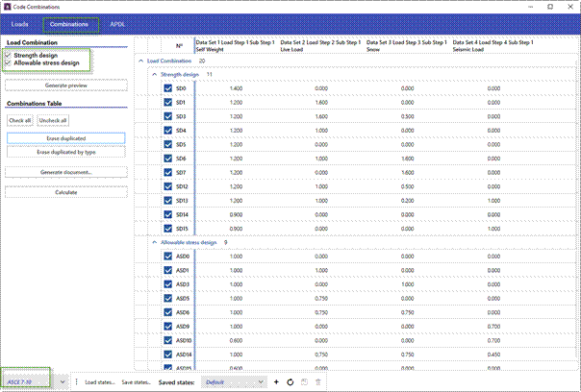The image size is (581, 392).
Task: Uncheck the SD1 combination checkbox
Action: (167, 103)
